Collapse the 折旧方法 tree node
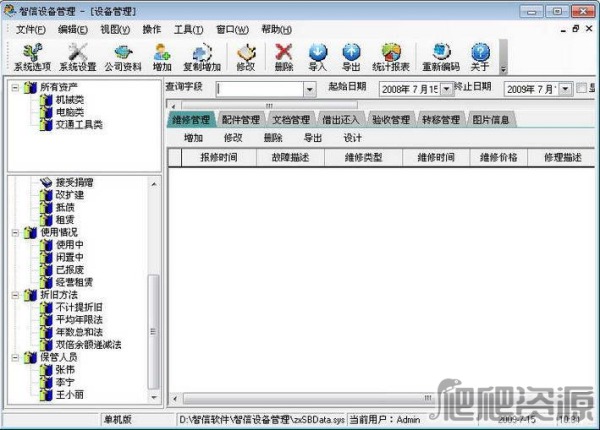This screenshot has height=430, width=600. [15, 295]
